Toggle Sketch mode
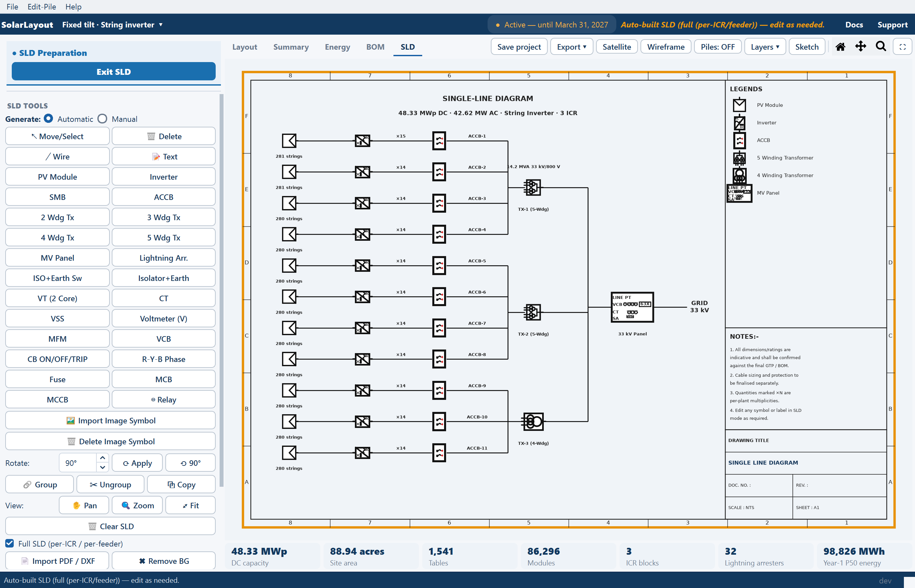Screen dimensions: 915x588 coord(807,47)
